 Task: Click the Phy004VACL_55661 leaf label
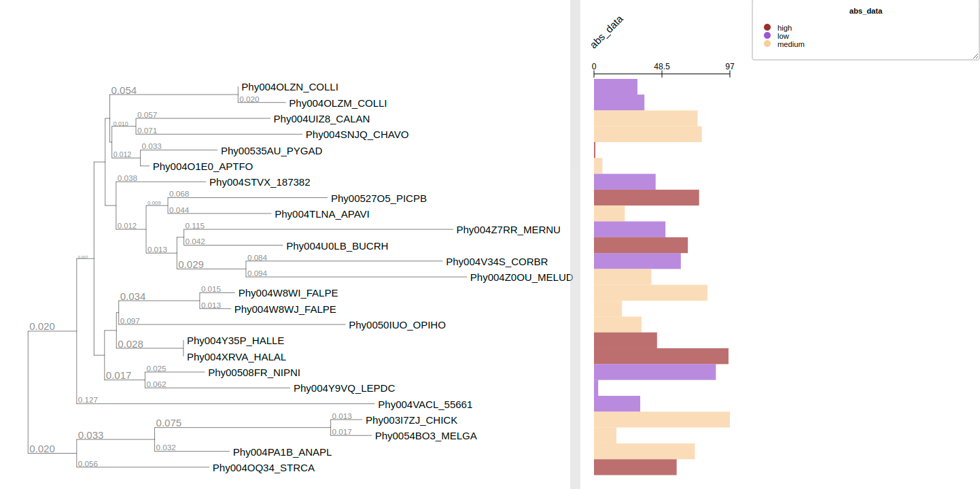(425, 405)
